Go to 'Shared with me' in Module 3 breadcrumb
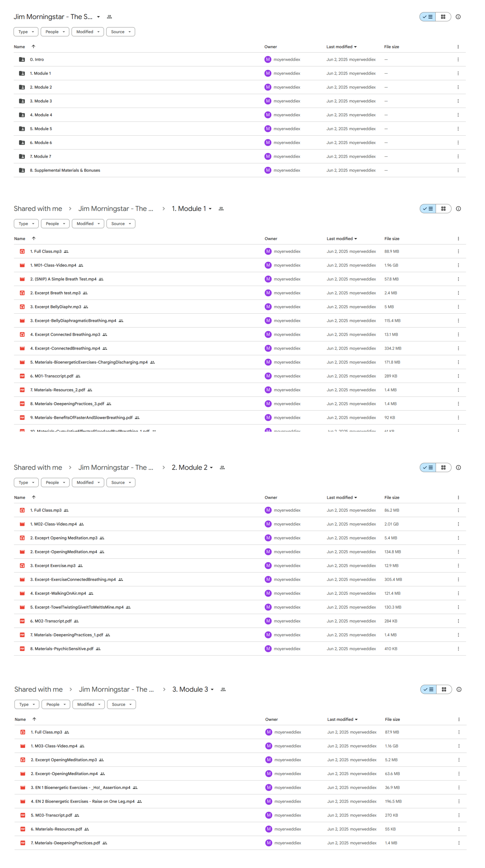The image size is (485, 868). point(39,689)
